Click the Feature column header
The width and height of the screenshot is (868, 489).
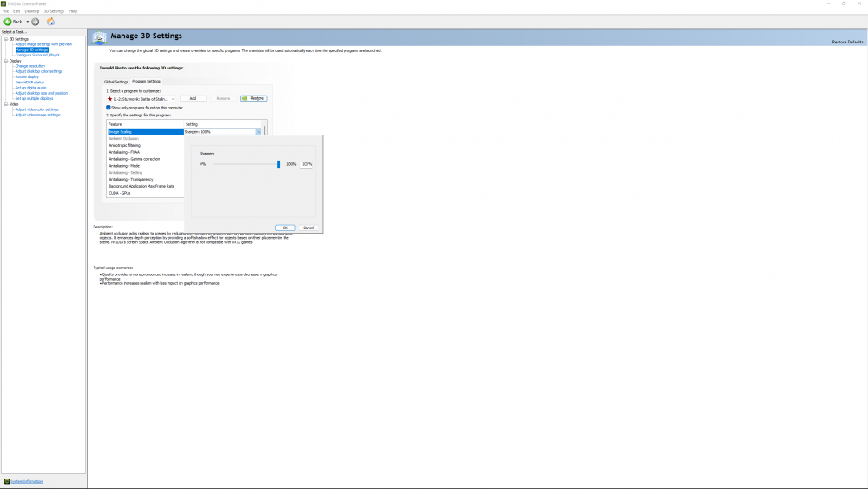(145, 124)
